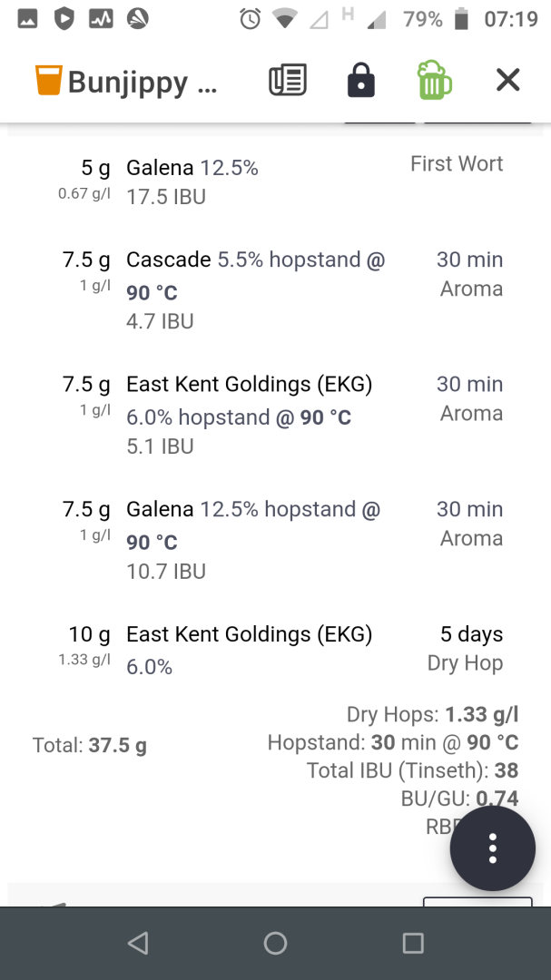The width and height of the screenshot is (551, 980).
Task: Tap the Total 37.5 g hops weight
Action: 90,746
